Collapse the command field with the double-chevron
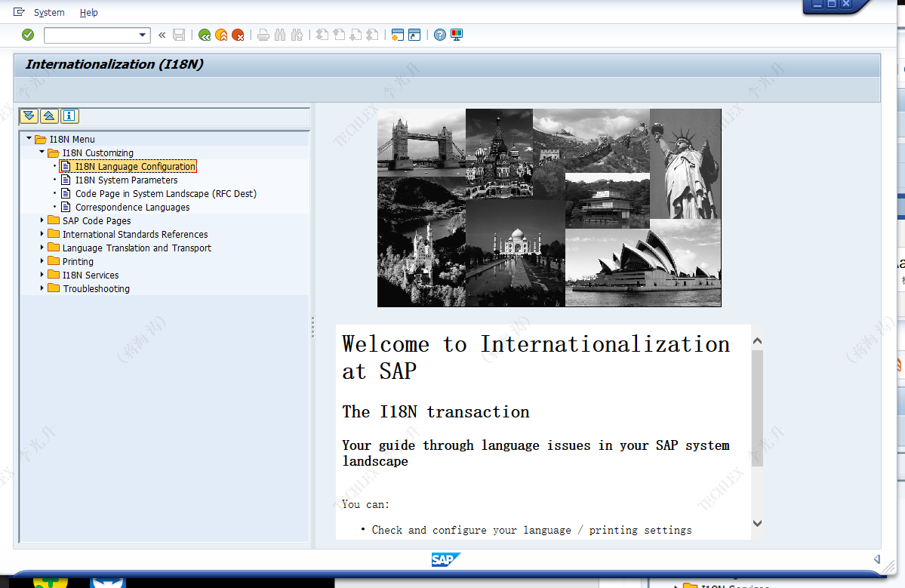The width and height of the screenshot is (905, 588). [162, 35]
